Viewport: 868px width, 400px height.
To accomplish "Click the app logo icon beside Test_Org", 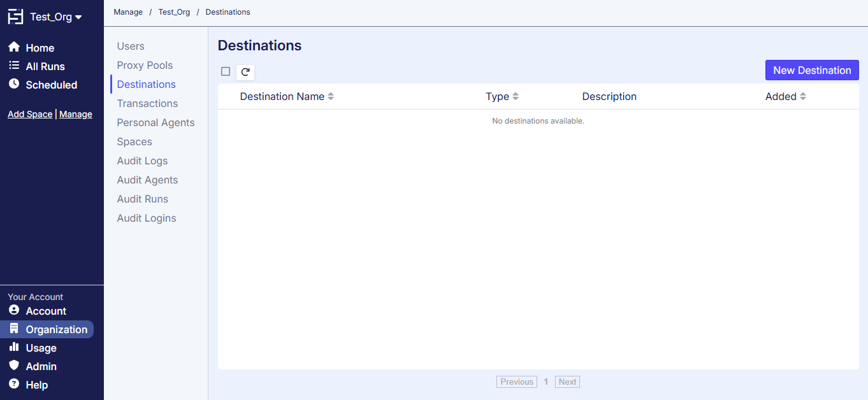I will tap(15, 17).
